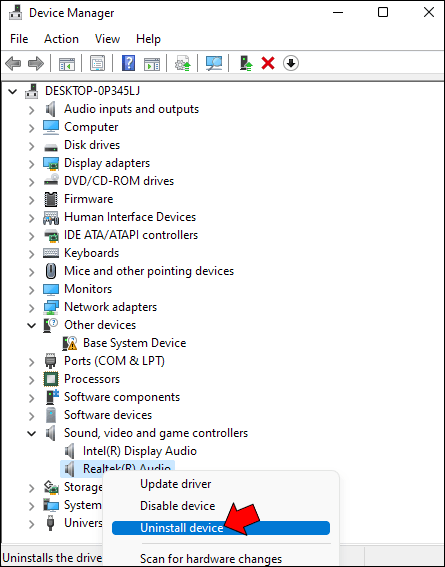Expand Audio inputs and outputs
Screen dimensions: 445x567
[31, 110]
